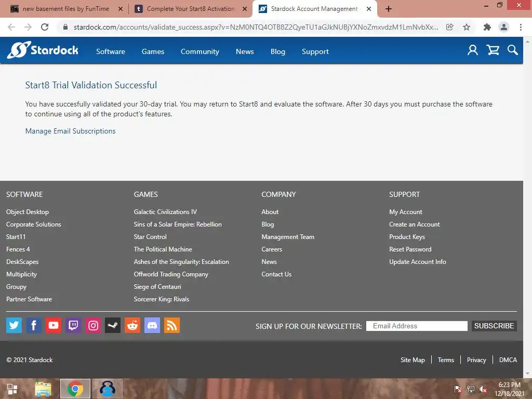Open the Management Team footer link
Screen dimensions: 532x399
click(288, 237)
